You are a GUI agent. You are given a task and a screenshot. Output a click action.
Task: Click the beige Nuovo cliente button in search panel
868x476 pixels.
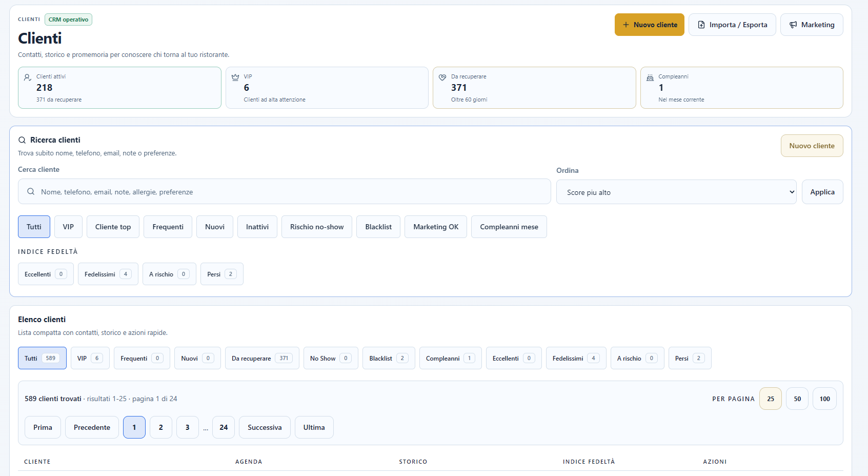click(x=812, y=146)
